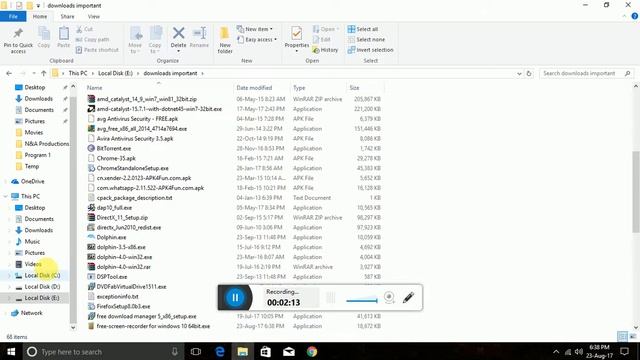The height and width of the screenshot is (360, 640).
Task: Open the Help question mark icon
Action: click(x=634, y=16)
